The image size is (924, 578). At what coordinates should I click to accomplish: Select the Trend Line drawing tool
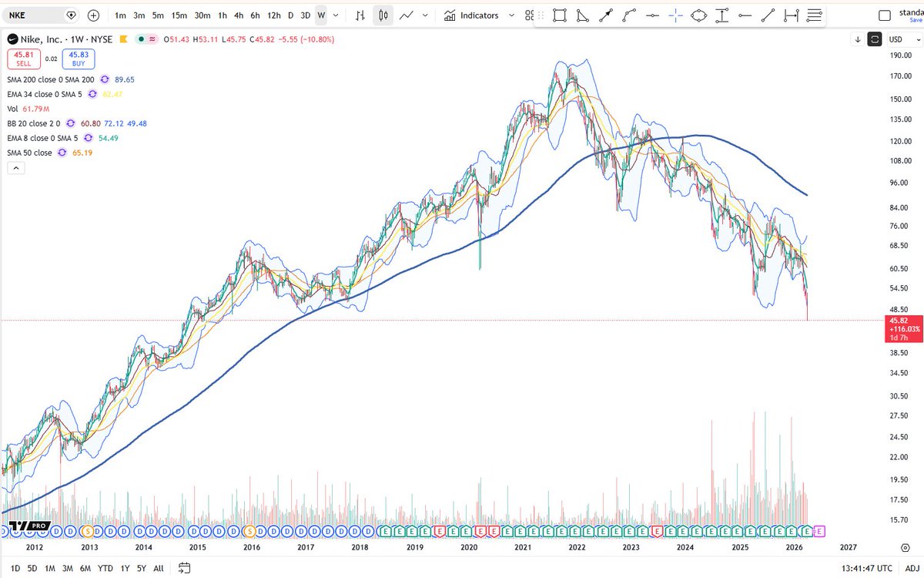pos(768,15)
